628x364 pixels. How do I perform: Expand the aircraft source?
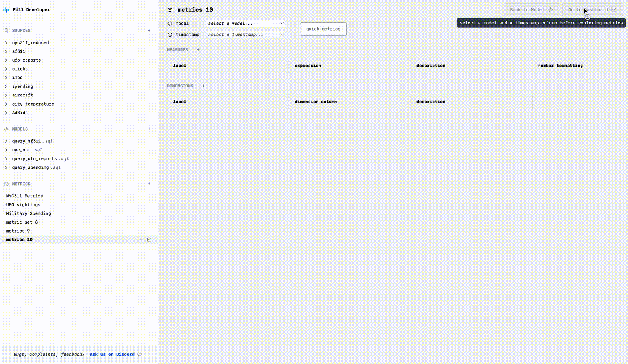(6, 95)
